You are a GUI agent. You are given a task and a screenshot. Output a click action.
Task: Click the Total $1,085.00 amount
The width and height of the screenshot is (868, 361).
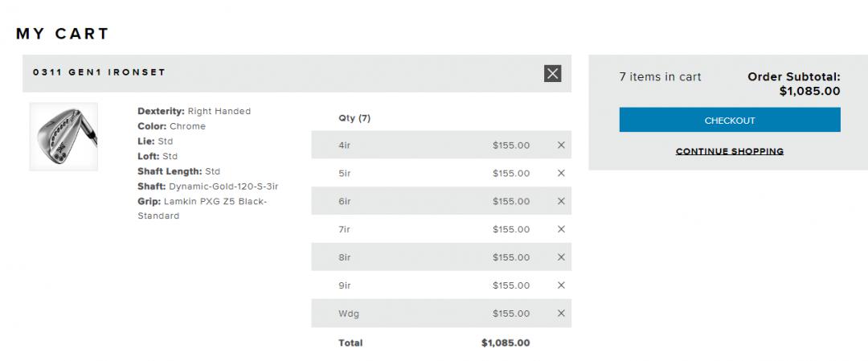pos(506,343)
